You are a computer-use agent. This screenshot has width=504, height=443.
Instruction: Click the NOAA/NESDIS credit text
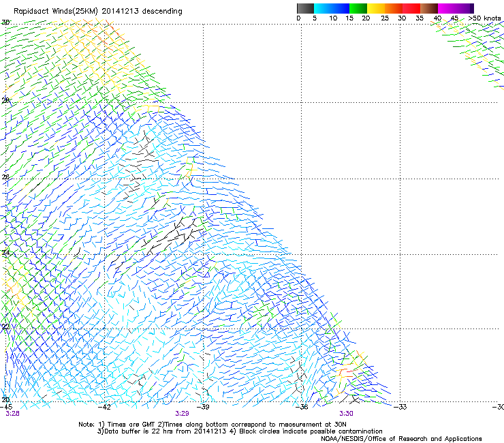coord(401,439)
